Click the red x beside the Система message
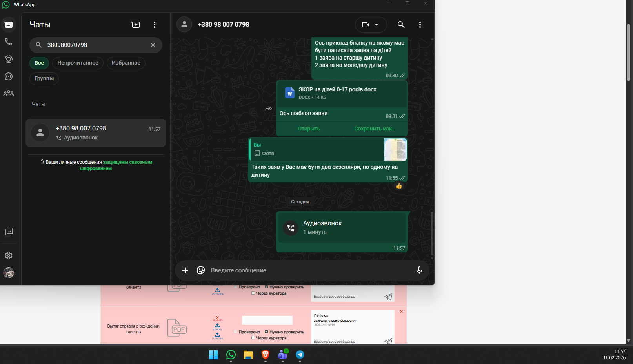 [x=401, y=312]
